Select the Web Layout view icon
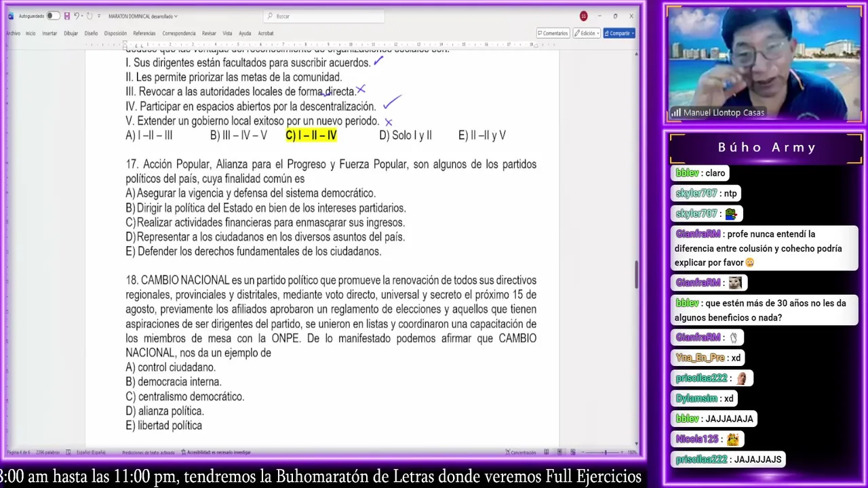 pos(573,452)
